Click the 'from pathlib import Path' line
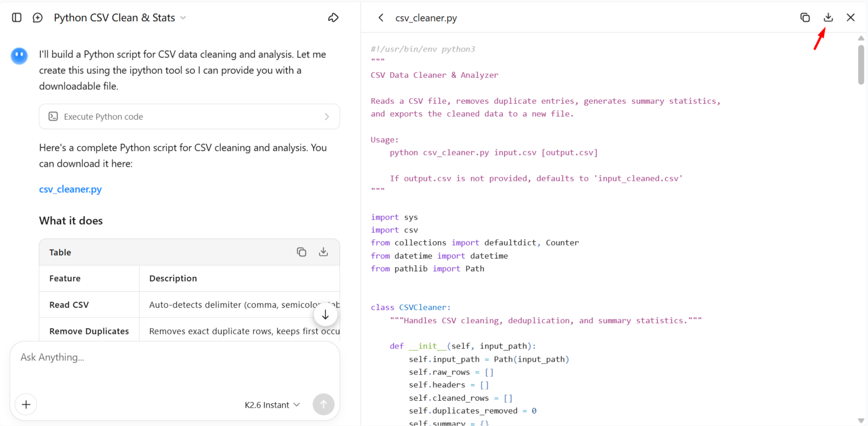868x426 pixels. click(427, 269)
